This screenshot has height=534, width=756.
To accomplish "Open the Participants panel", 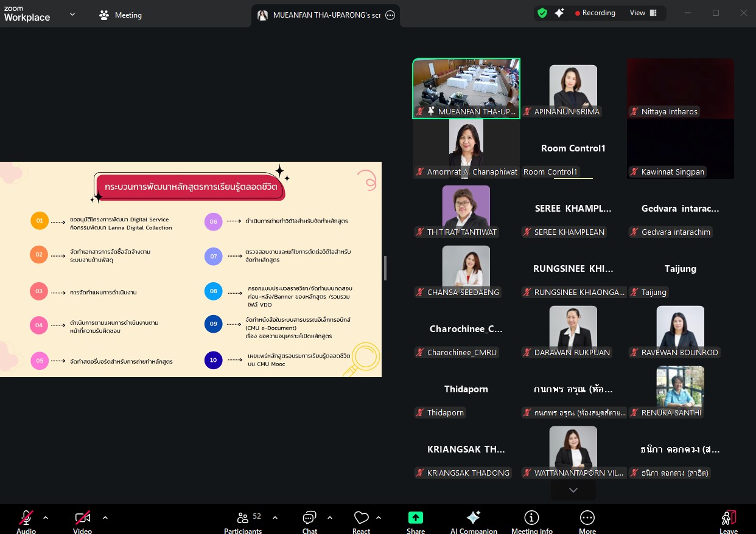I will pos(243,522).
